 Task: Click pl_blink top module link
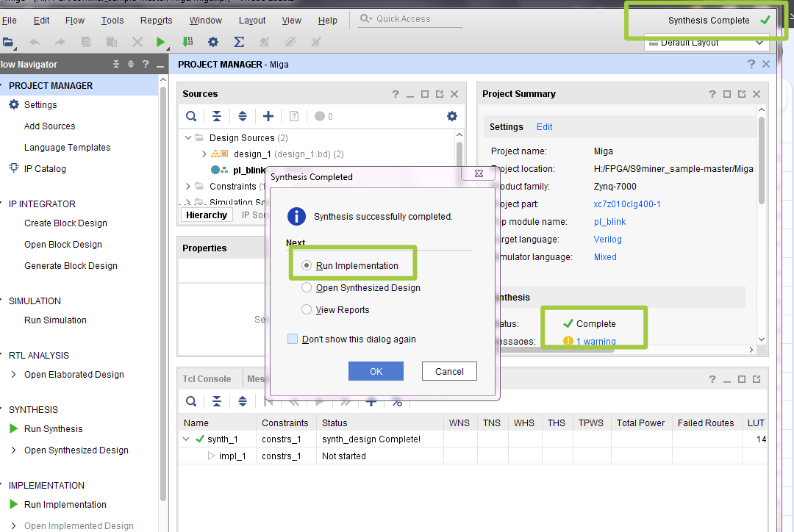tap(609, 222)
